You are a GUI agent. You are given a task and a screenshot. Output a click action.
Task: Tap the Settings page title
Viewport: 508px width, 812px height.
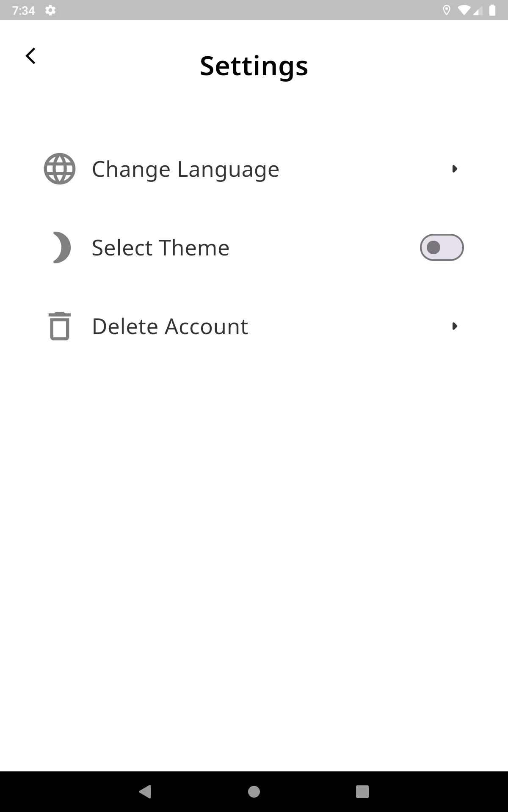(x=254, y=66)
